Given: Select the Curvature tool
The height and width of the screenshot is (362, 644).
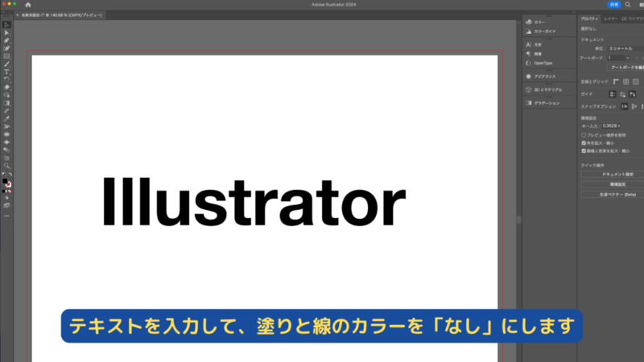Looking at the screenshot, I should 6,48.
